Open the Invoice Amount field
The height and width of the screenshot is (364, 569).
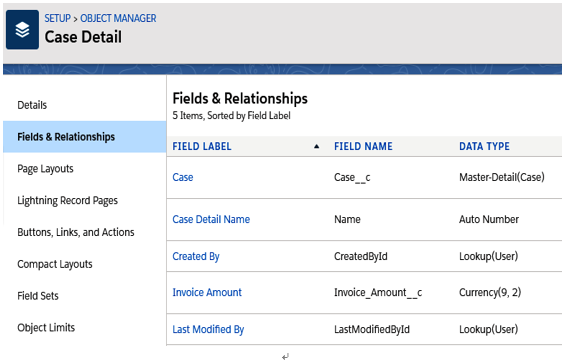(x=207, y=293)
